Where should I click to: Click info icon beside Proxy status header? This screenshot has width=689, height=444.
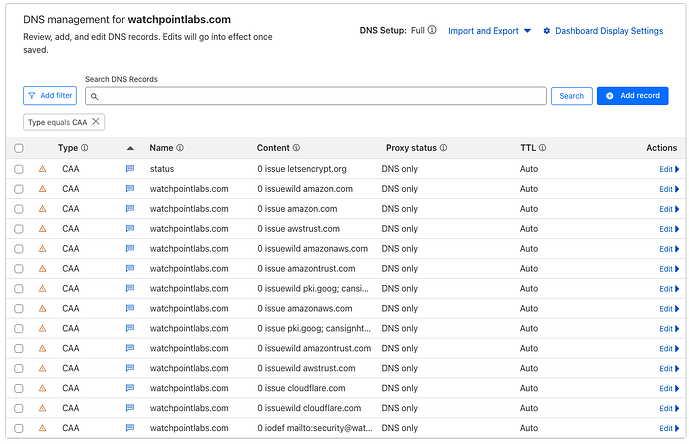point(443,148)
